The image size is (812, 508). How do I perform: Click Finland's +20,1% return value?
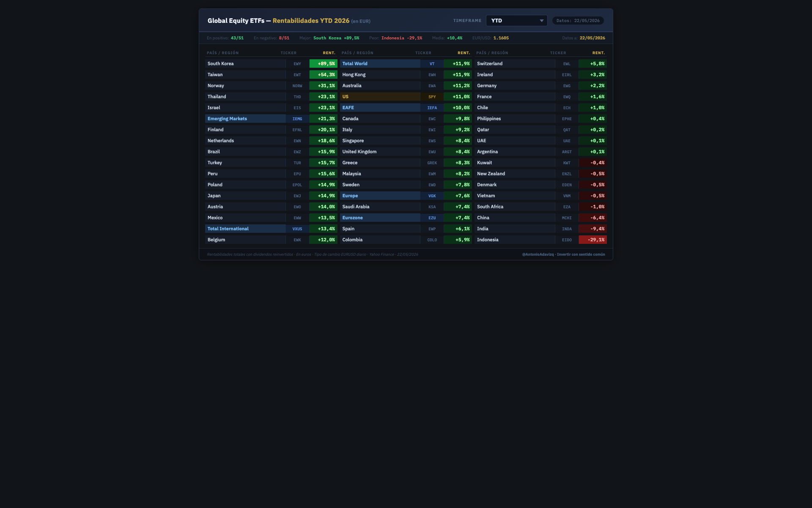[x=323, y=130]
